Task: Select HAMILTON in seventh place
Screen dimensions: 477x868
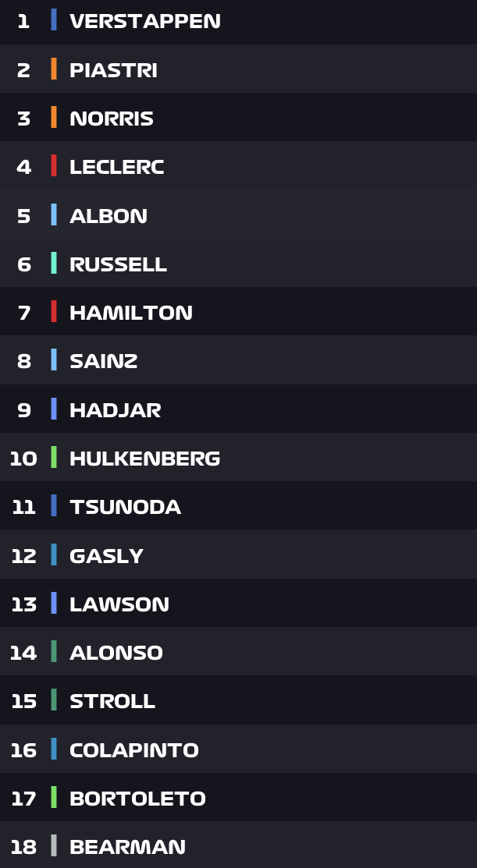Action: point(130,313)
